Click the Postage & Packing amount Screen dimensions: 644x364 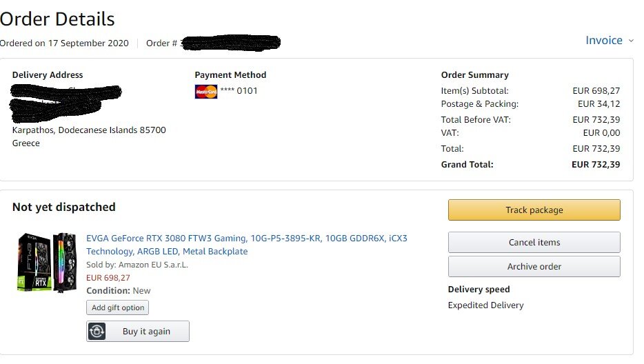coord(598,104)
